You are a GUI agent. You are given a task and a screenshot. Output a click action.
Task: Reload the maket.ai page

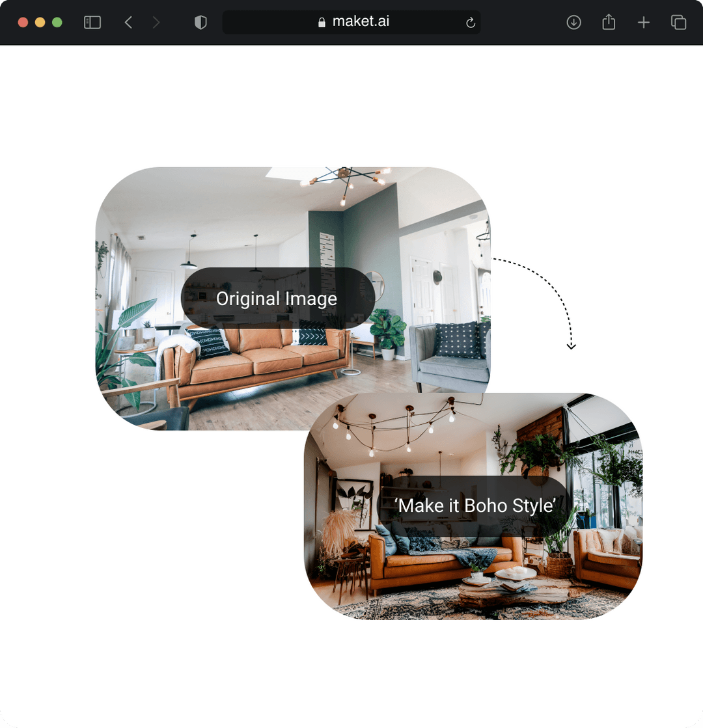(471, 21)
